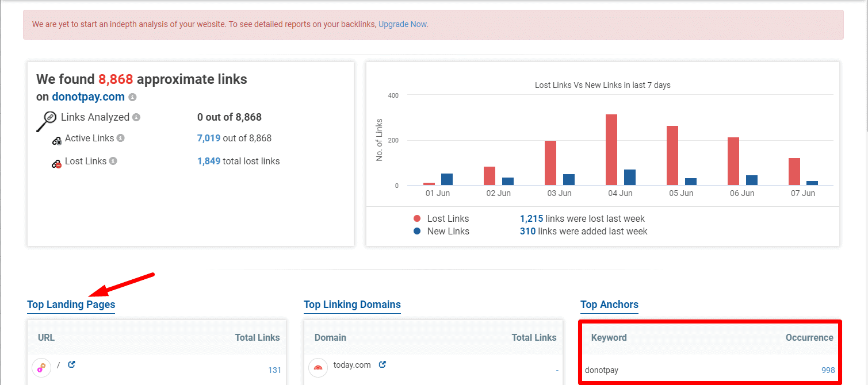The height and width of the screenshot is (385, 868).
Task: Click the 04 Jun lost links bar
Action: click(x=611, y=150)
